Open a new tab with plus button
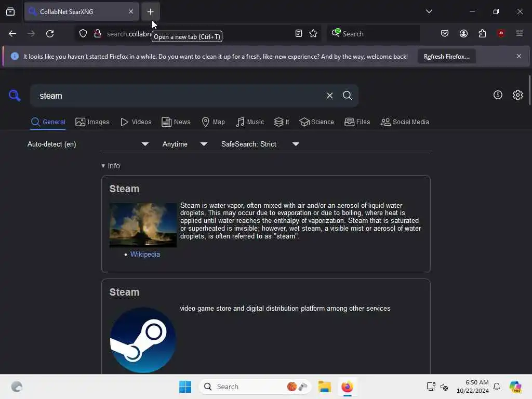The height and width of the screenshot is (399, 532). (x=150, y=11)
